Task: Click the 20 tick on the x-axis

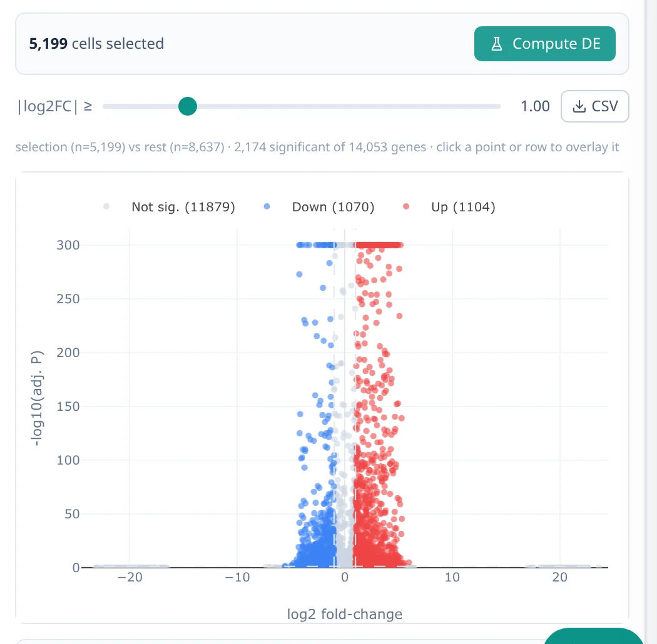Action: [x=560, y=578]
